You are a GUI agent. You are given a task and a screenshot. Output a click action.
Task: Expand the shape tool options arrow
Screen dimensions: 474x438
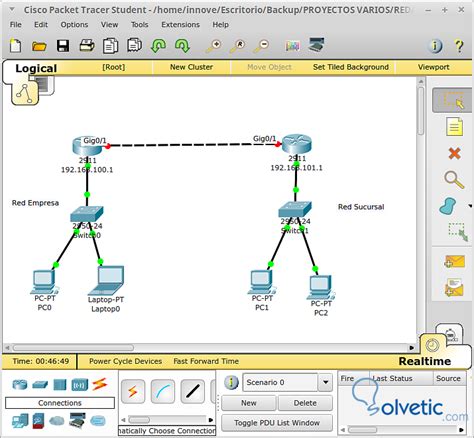(x=470, y=206)
